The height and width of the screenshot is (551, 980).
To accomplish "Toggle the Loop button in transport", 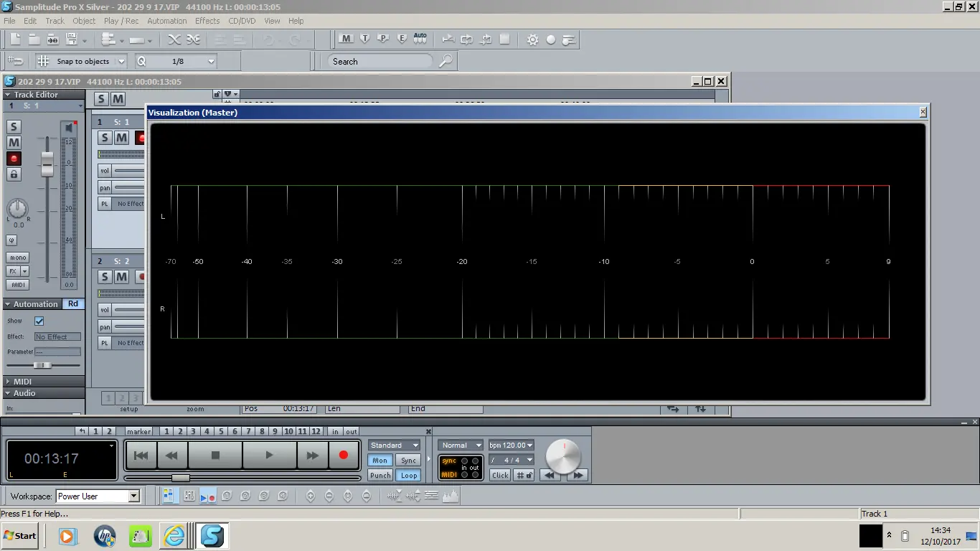I will 409,475.
